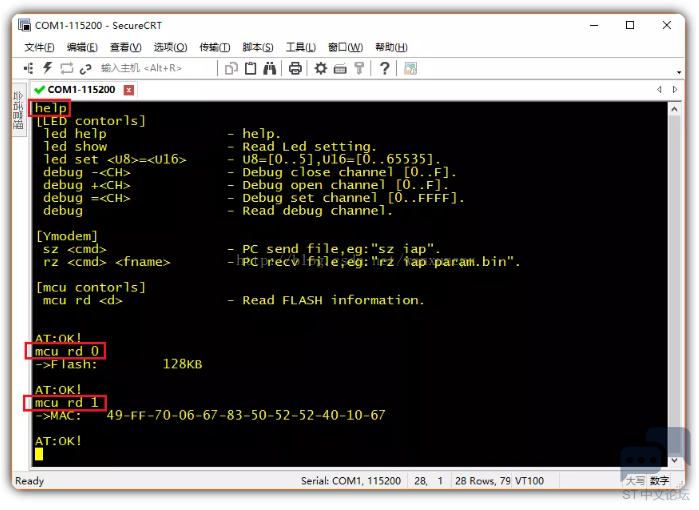Image resolution: width=699 pixels, height=510 pixels.
Task: Click the Print icon
Action: [x=295, y=68]
